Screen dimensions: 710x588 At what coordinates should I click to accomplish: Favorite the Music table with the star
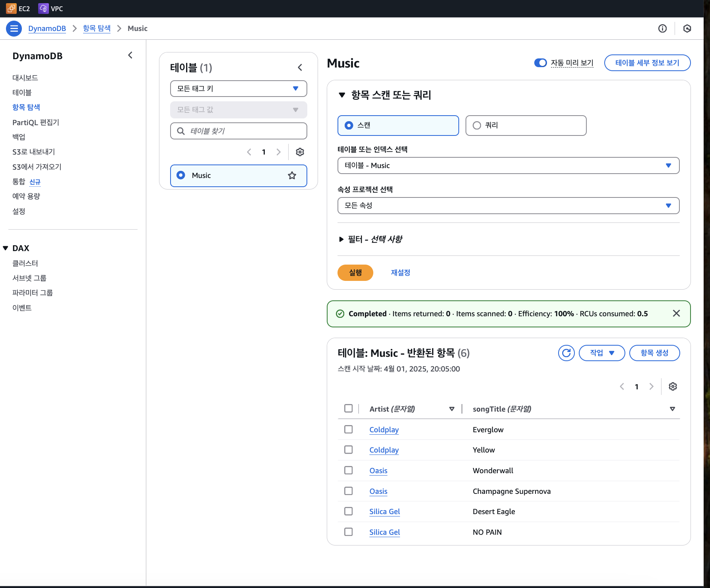[x=292, y=176]
